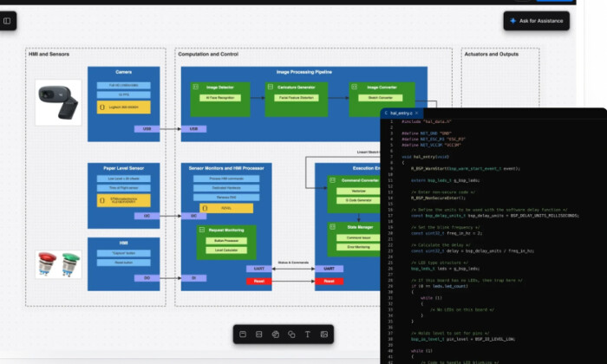Close the hal_entry.c tab
This screenshot has width=607, height=364.
(416, 113)
